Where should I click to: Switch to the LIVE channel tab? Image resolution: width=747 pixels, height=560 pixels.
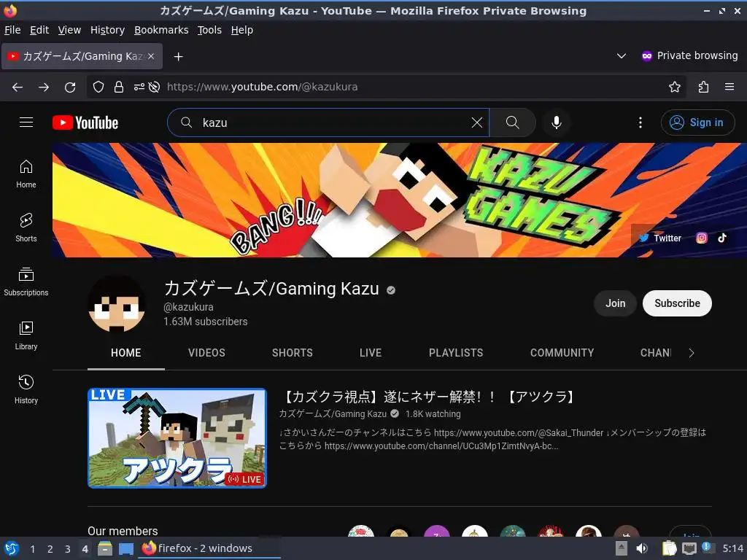371,353
